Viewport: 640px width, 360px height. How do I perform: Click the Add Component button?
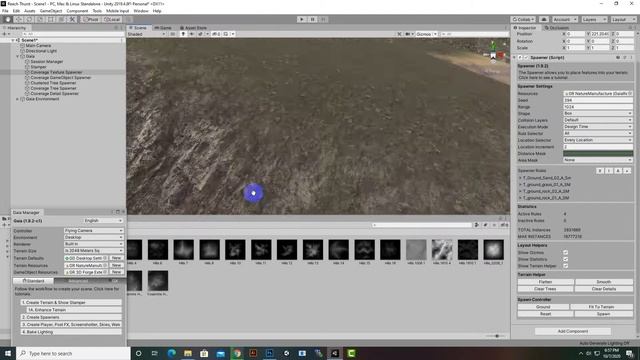pyautogui.click(x=573, y=331)
